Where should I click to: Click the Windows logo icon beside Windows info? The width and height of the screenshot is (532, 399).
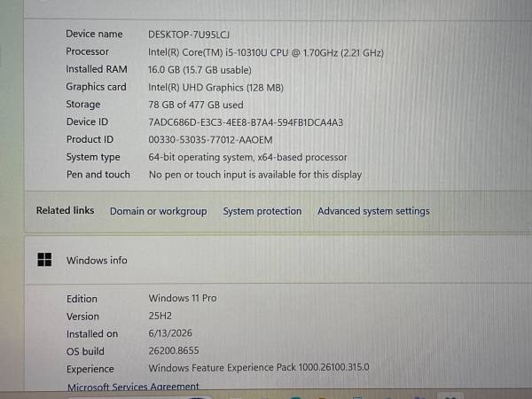coord(44,260)
